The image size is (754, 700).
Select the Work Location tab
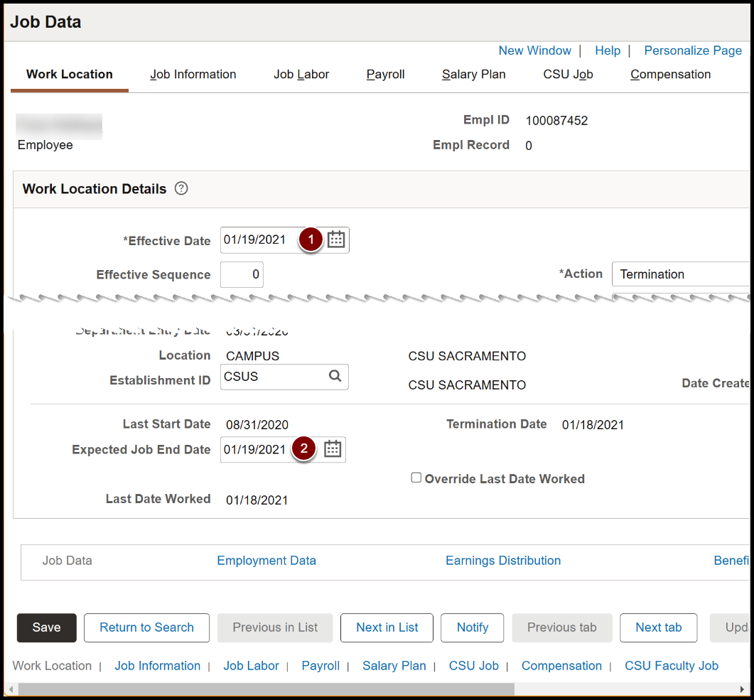coord(69,74)
